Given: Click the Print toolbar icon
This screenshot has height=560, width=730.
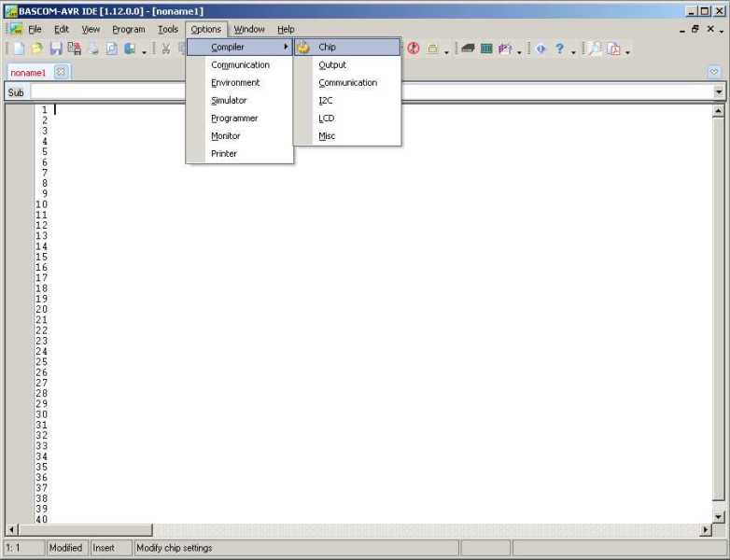Looking at the screenshot, I should [x=93, y=48].
